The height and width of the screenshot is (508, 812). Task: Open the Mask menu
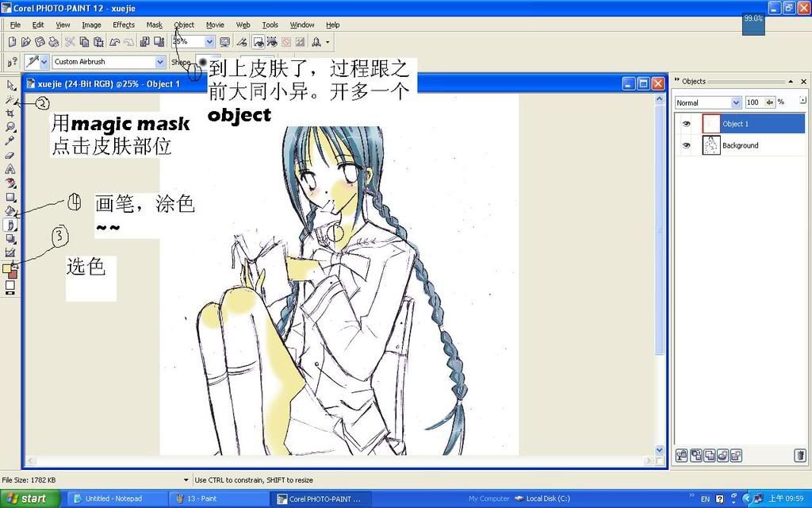point(155,25)
